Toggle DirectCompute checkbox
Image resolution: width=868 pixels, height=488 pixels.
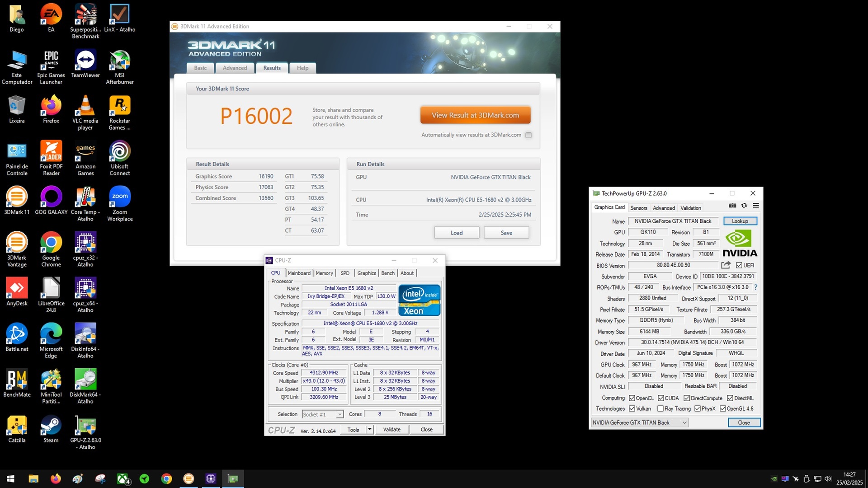tap(687, 398)
